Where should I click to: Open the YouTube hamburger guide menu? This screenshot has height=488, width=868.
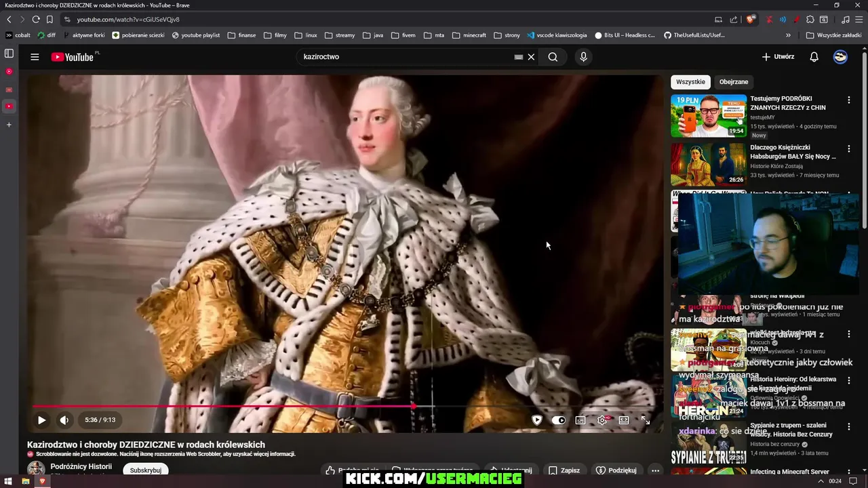[x=35, y=57]
